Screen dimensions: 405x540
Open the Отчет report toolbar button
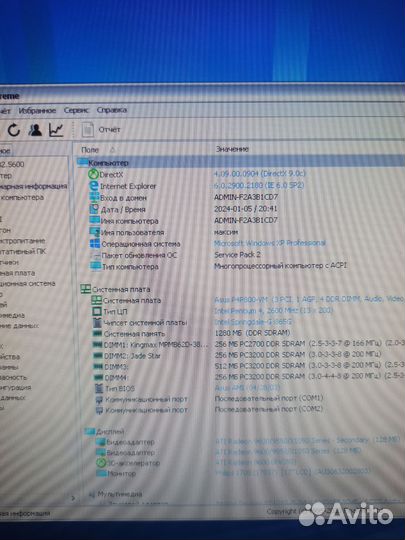[101, 129]
